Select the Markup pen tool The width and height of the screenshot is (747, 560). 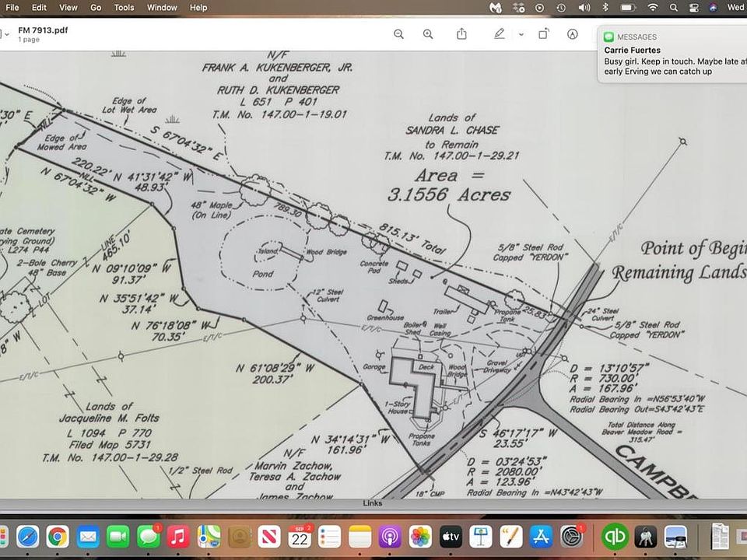(500, 34)
